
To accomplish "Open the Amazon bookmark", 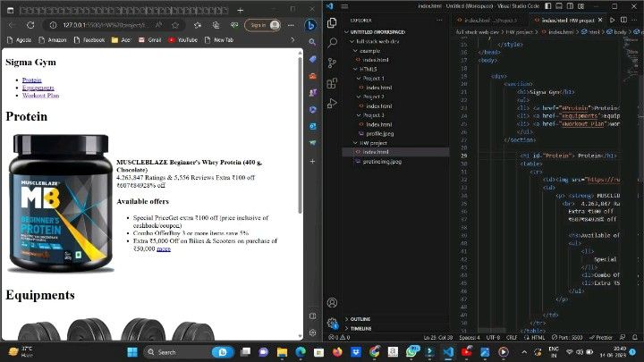I will [x=52, y=40].
